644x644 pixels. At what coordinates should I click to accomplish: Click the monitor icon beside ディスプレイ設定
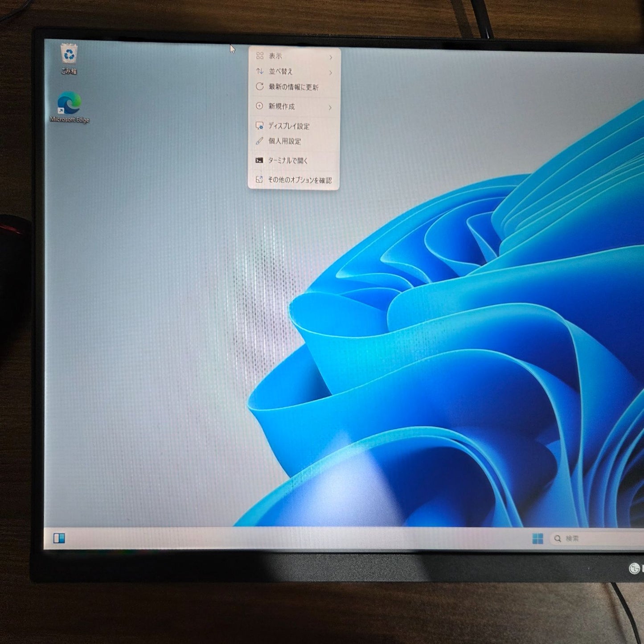(x=259, y=126)
